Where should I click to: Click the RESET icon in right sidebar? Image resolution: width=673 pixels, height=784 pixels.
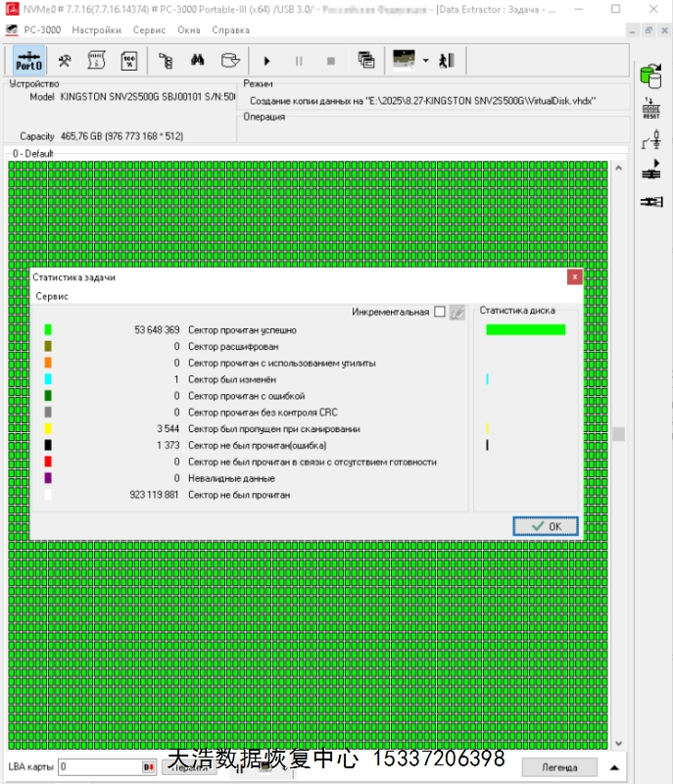click(x=650, y=109)
